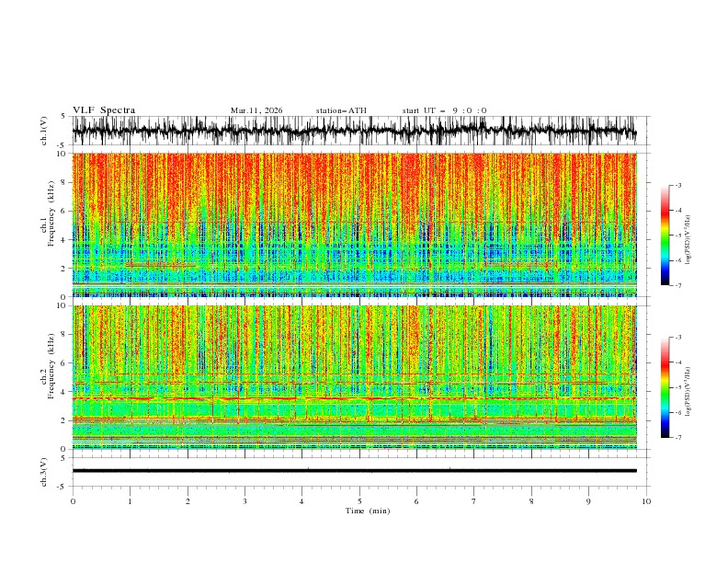The height and width of the screenshot is (563, 728).
Task: Click the time axis tick label "3"
Action: tap(245, 501)
